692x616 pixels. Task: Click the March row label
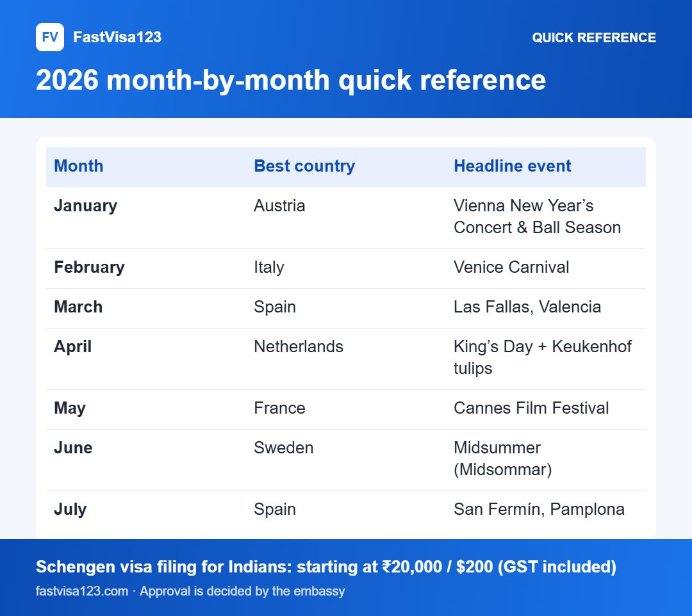point(78,307)
